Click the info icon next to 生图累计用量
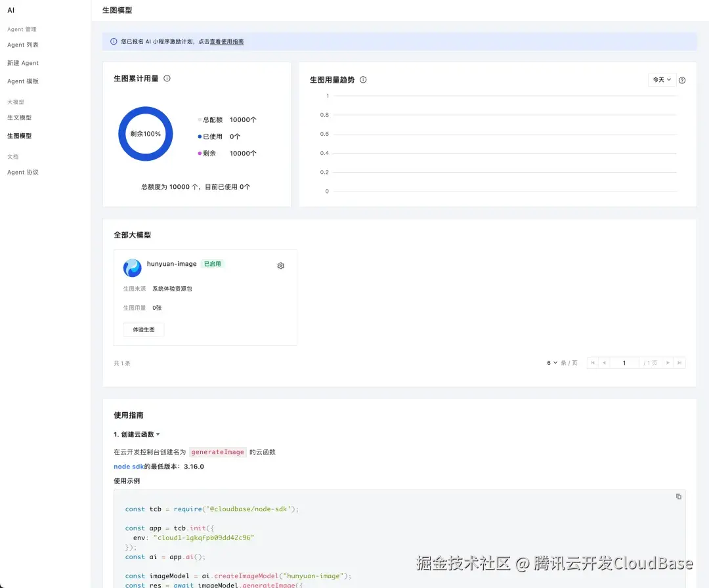Screen dimensions: 709x588 [167, 78]
